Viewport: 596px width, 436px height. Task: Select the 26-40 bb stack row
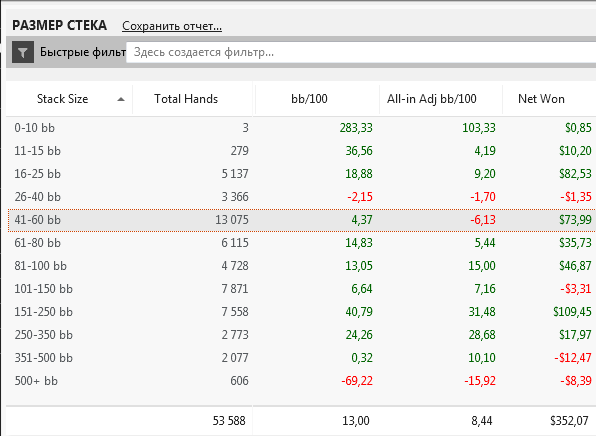[x=301, y=197]
